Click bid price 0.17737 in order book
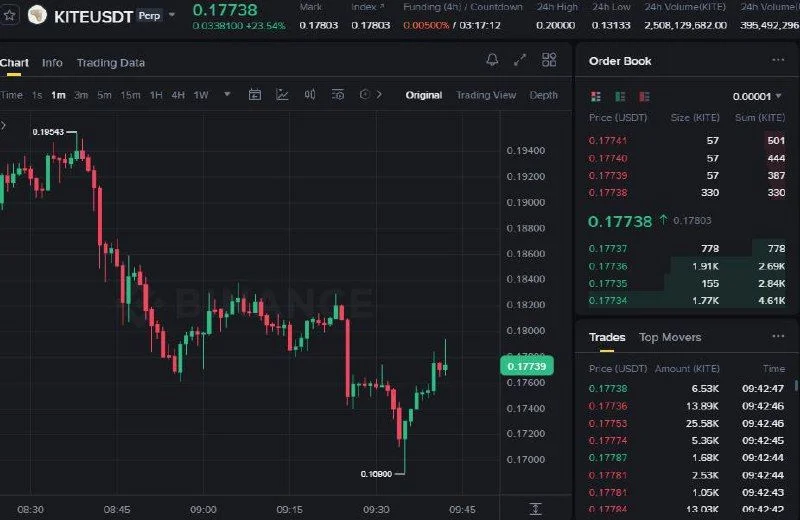The image size is (800, 520). tap(608, 249)
